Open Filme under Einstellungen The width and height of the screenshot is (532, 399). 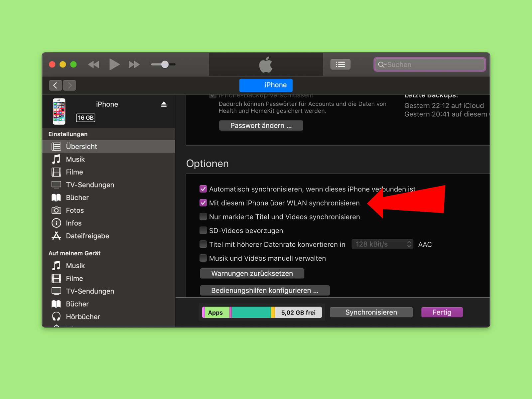point(108,172)
